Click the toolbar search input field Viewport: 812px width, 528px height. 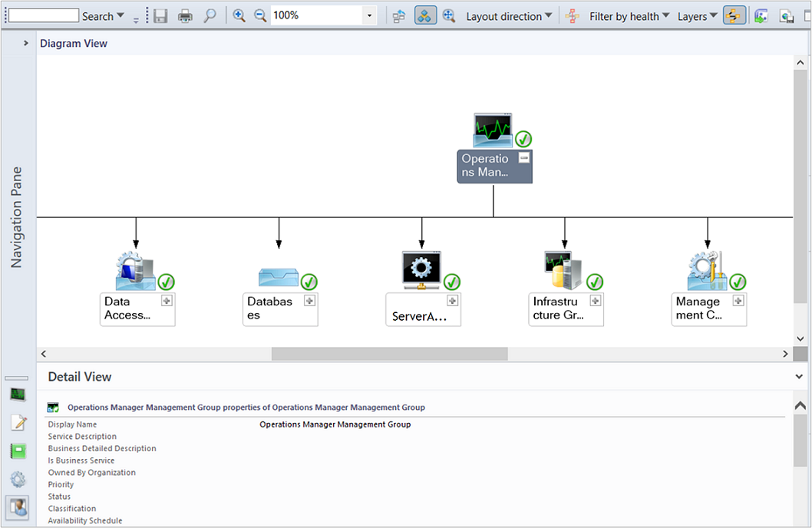tap(44, 15)
